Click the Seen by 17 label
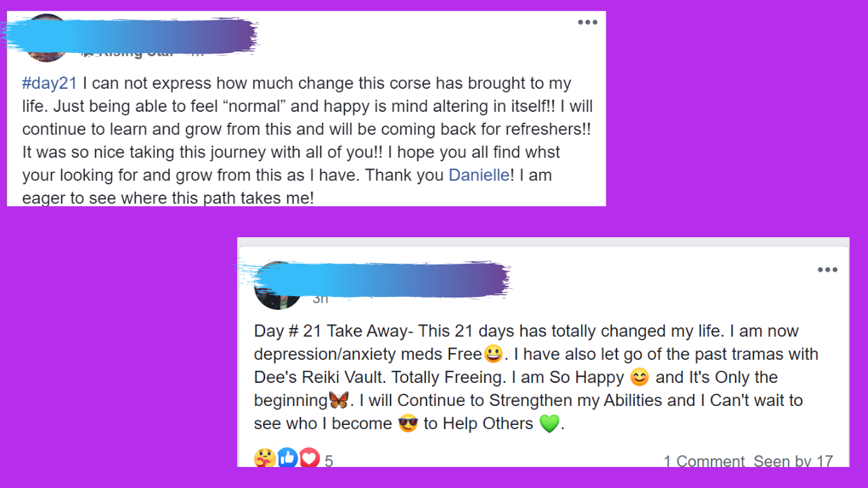Image resolution: width=868 pixels, height=488 pixels. (x=793, y=462)
